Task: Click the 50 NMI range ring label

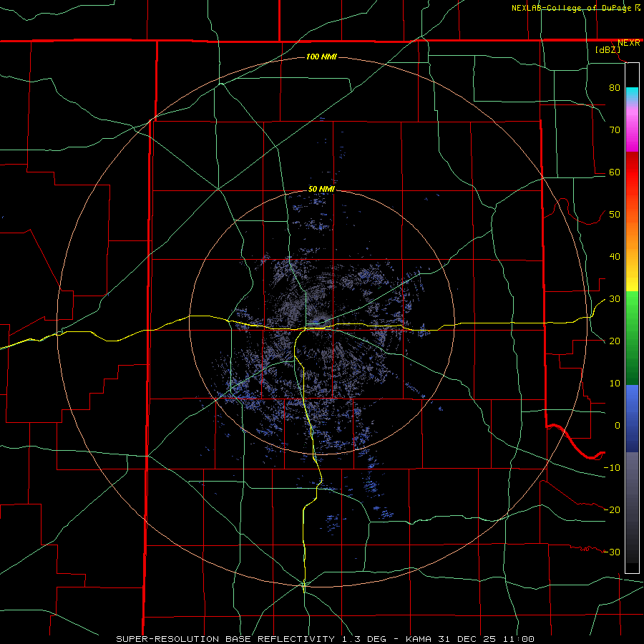Action: [321, 190]
